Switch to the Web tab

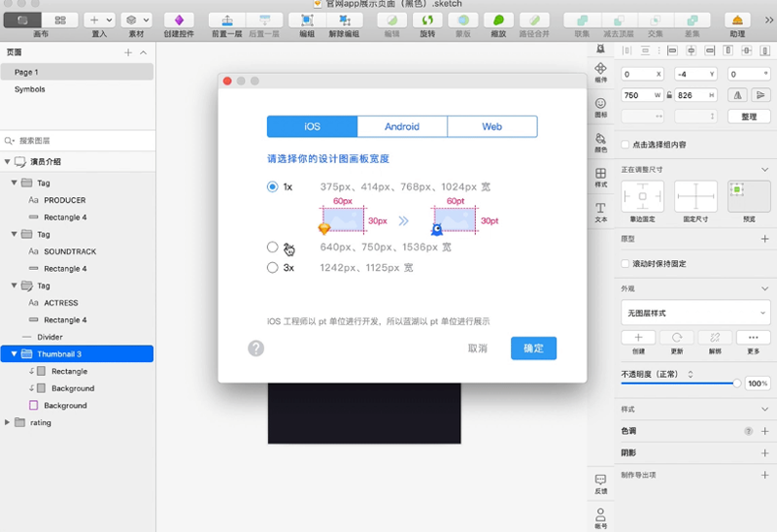coord(491,127)
